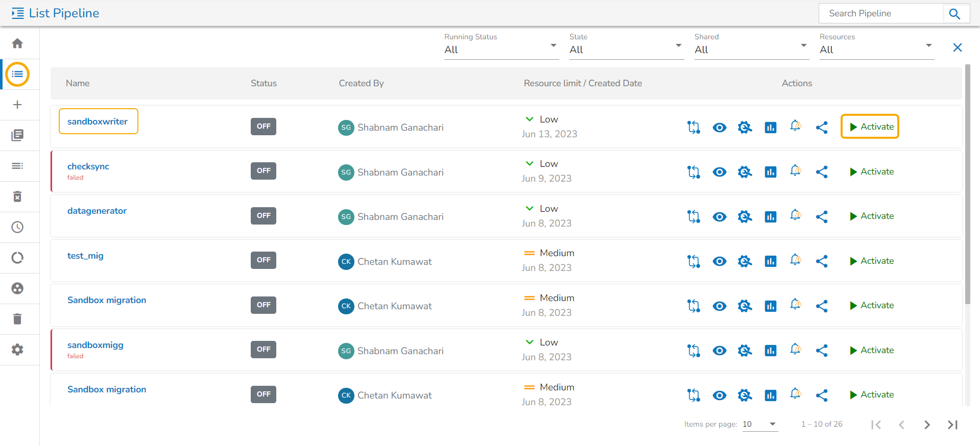Open the datagenerator pipeline link
Viewport: 980px width, 446px height.
point(97,211)
